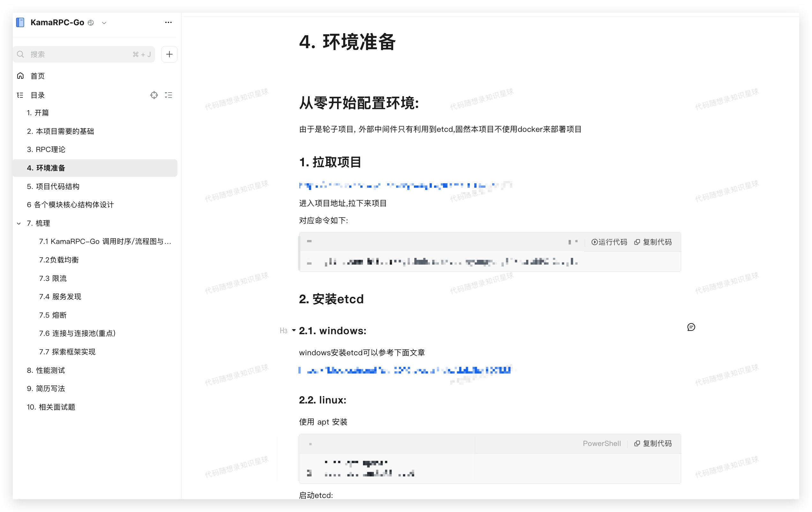Click the 运行代码 run code button
The width and height of the screenshot is (812, 512).
tap(609, 242)
